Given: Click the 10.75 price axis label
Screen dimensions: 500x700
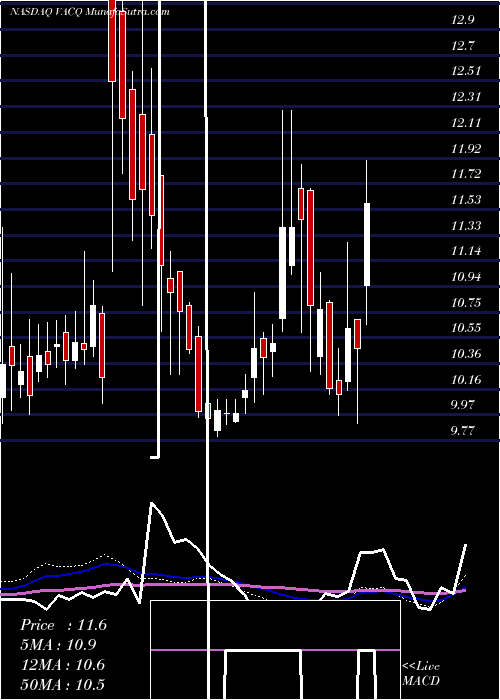Looking at the screenshot, I should click(466, 303).
